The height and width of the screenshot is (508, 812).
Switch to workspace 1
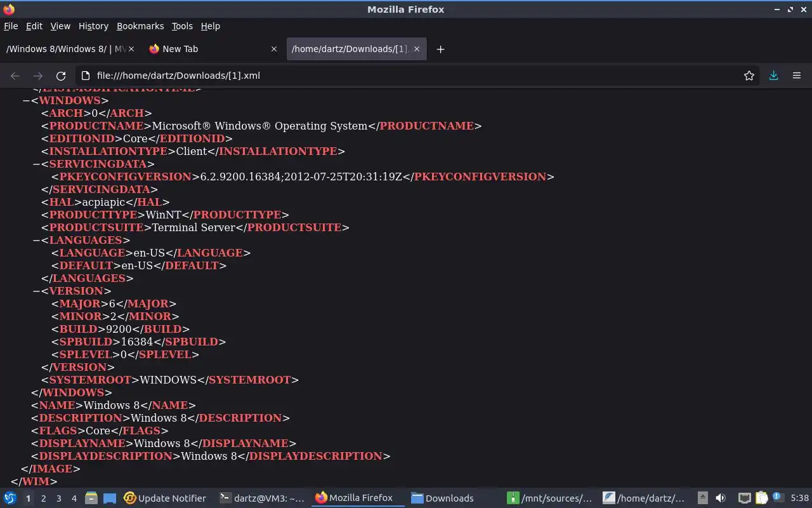28,498
